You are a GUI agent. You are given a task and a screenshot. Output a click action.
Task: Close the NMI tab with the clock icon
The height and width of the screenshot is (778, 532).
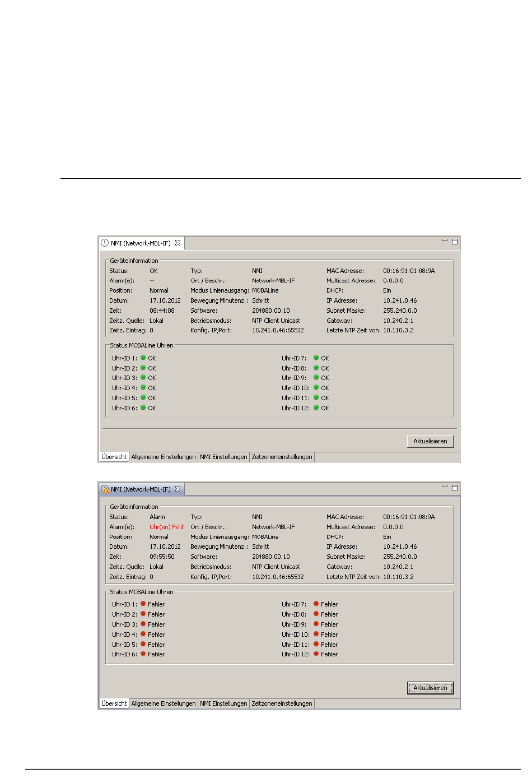point(178,243)
